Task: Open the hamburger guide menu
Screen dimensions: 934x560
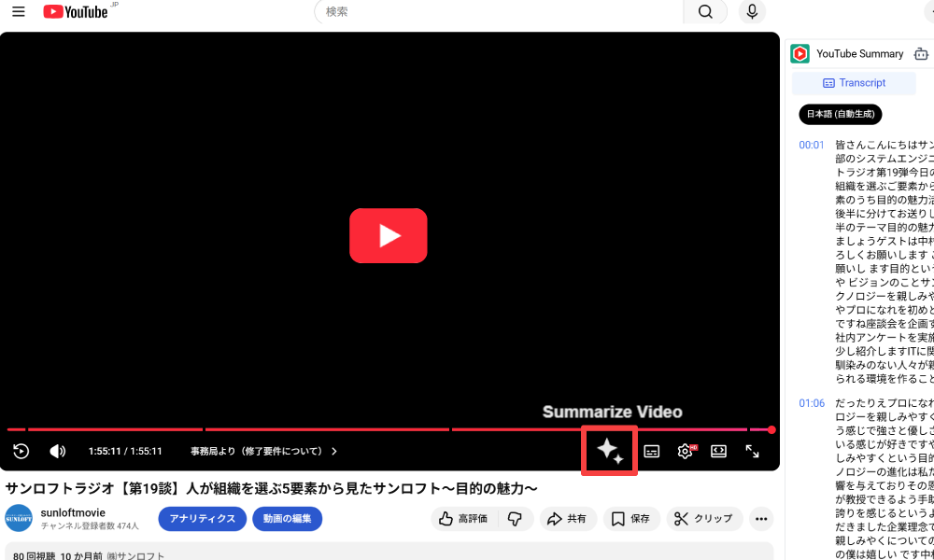Action: pyautogui.click(x=19, y=12)
